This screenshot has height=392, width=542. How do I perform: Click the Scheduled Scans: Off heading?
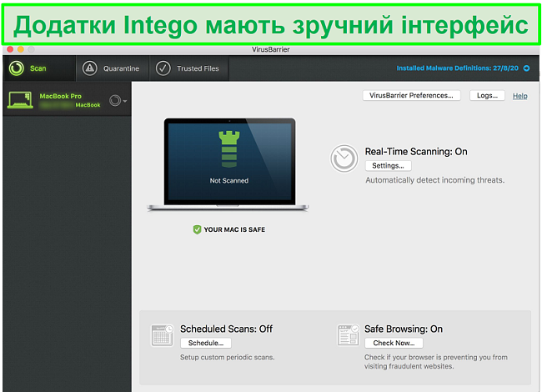227,329
